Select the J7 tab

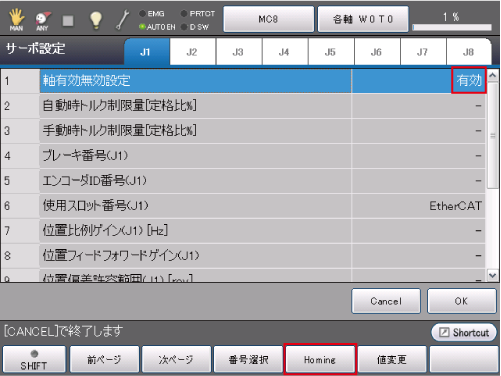coord(423,52)
